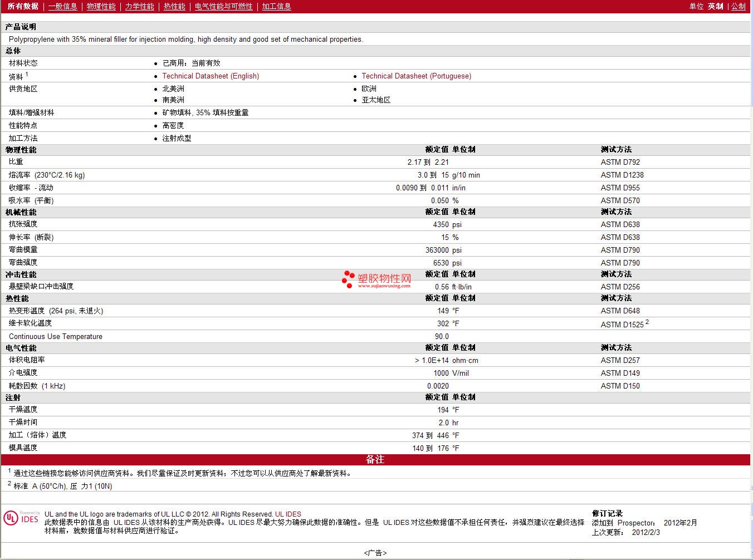Viewport: 753px width, 560px height.
Task: Switch units to 公制
Action: [739, 6]
